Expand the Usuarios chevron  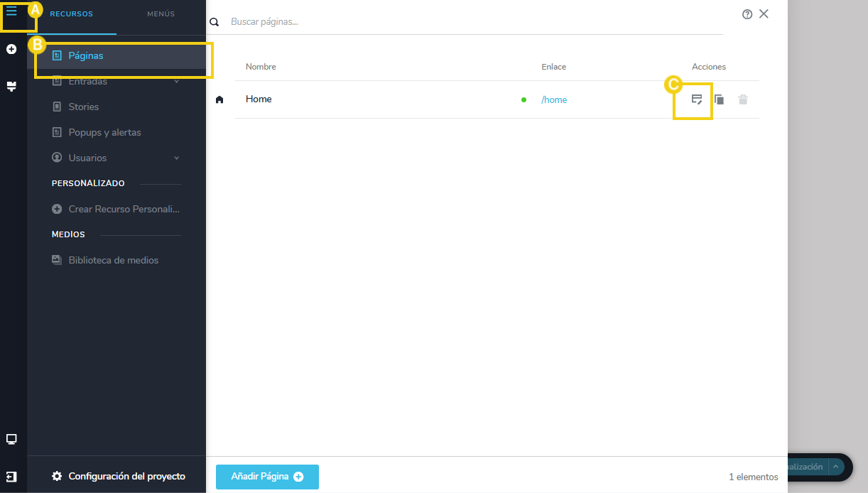(177, 158)
